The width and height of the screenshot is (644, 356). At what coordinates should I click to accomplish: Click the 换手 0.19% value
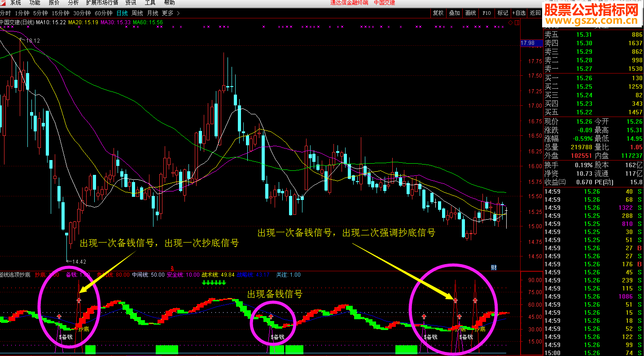(584, 165)
